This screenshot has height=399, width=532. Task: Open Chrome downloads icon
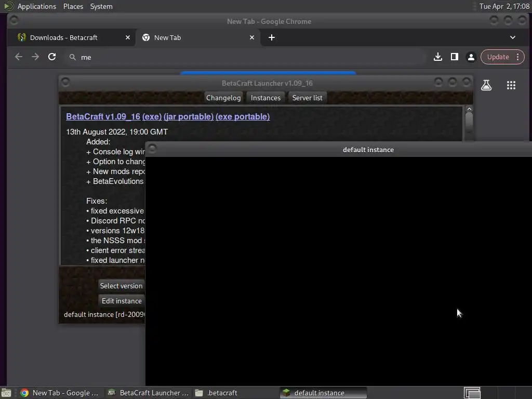pos(437,57)
